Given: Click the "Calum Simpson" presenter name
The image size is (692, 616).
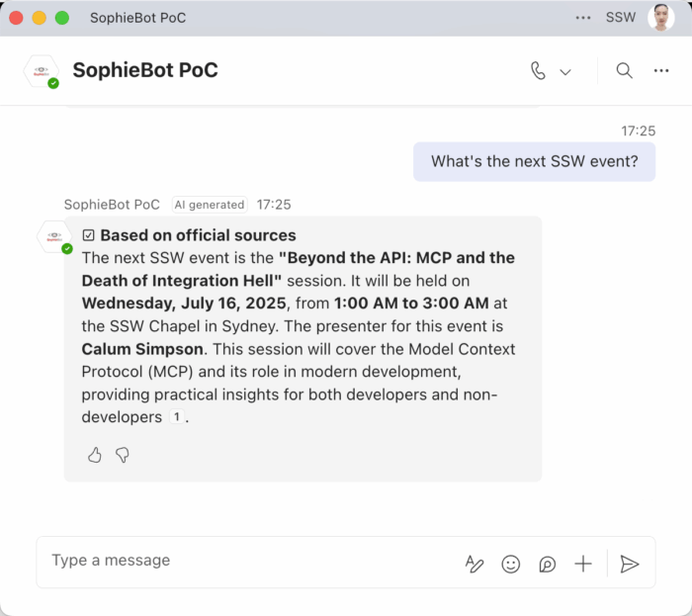Looking at the screenshot, I should [142, 349].
